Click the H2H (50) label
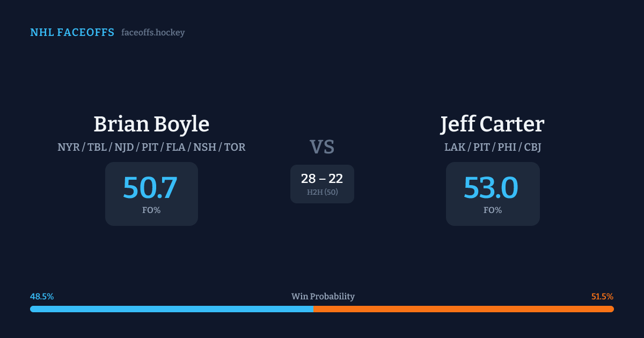 coord(322,192)
